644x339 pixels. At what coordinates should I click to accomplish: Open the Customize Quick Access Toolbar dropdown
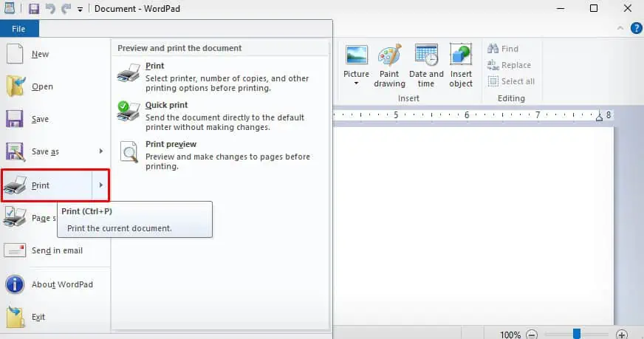(80, 9)
